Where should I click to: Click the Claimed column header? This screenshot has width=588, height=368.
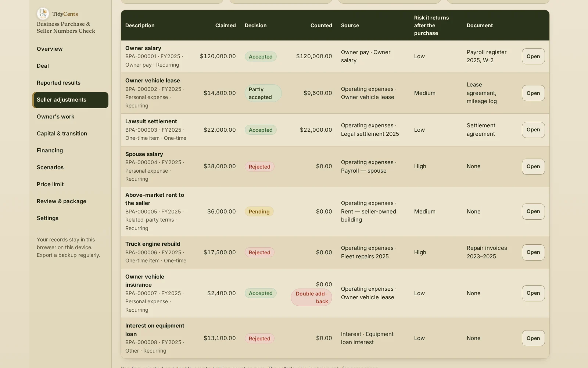point(225,25)
